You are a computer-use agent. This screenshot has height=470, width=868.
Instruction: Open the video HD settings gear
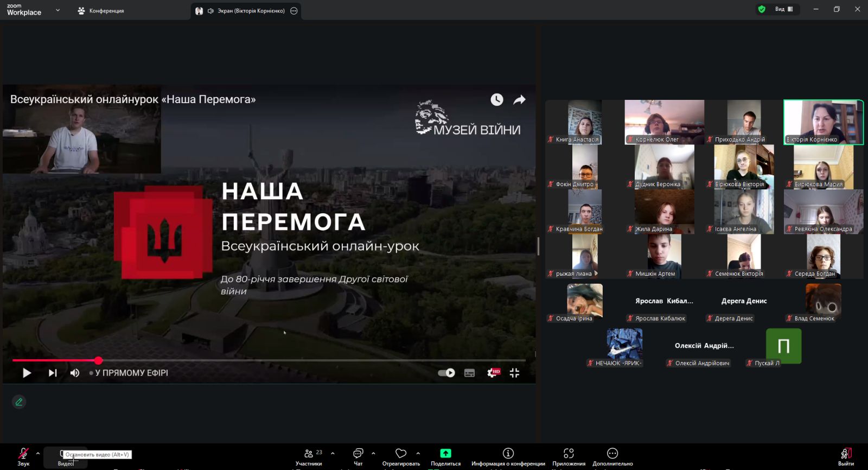tap(493, 373)
